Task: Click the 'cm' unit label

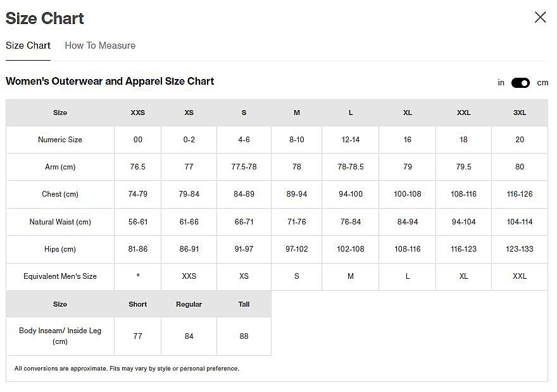Action: [542, 83]
